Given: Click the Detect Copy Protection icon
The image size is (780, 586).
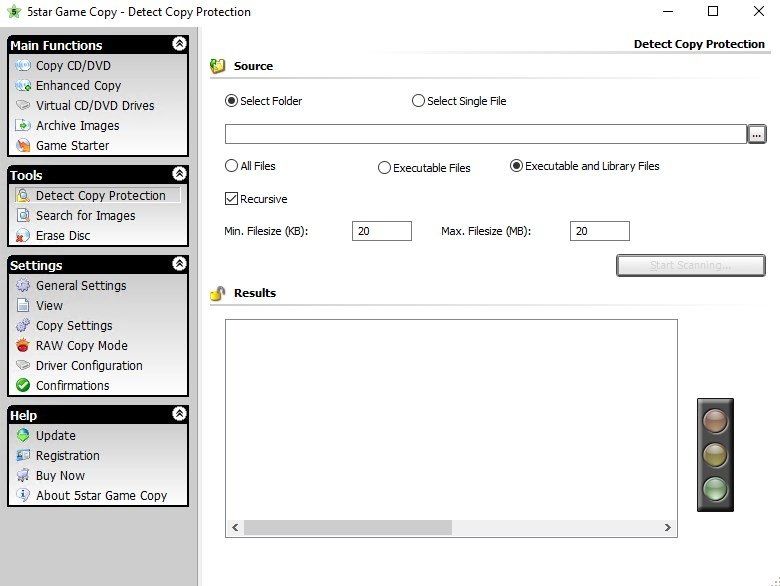Looking at the screenshot, I should click(x=23, y=195).
